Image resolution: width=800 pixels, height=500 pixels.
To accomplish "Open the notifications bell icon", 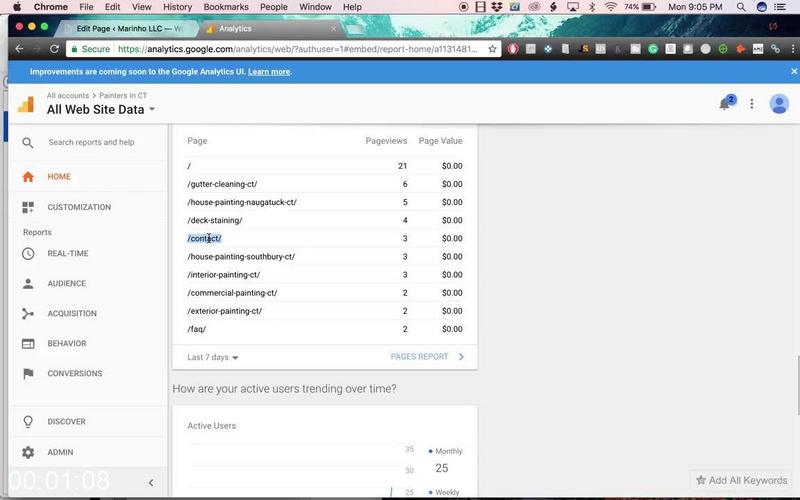I will click(x=724, y=104).
